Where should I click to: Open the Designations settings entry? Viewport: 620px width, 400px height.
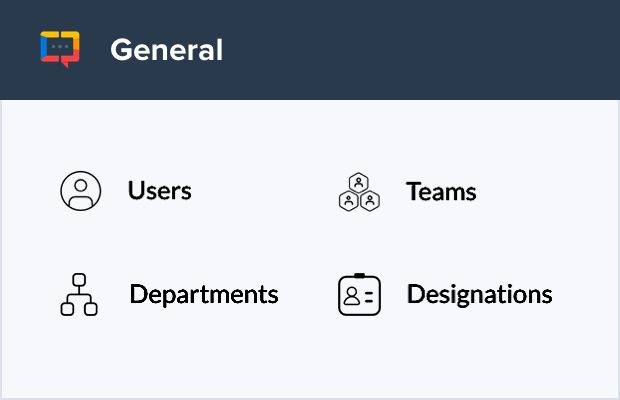479,294
